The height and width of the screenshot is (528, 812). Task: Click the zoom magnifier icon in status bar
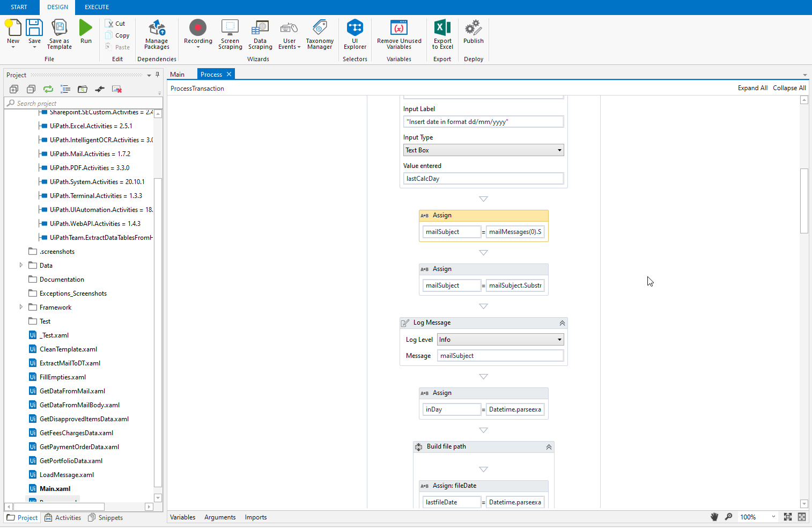pyautogui.click(x=729, y=517)
